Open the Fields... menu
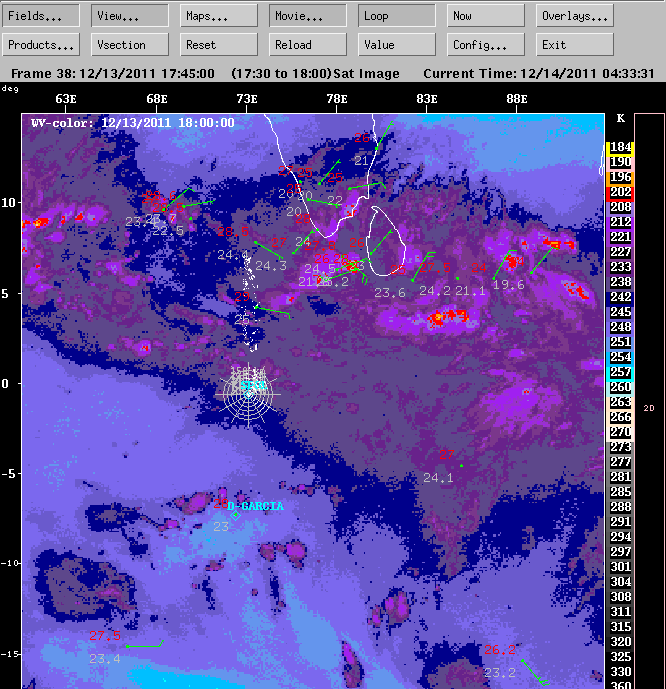The image size is (666, 689). [x=41, y=16]
